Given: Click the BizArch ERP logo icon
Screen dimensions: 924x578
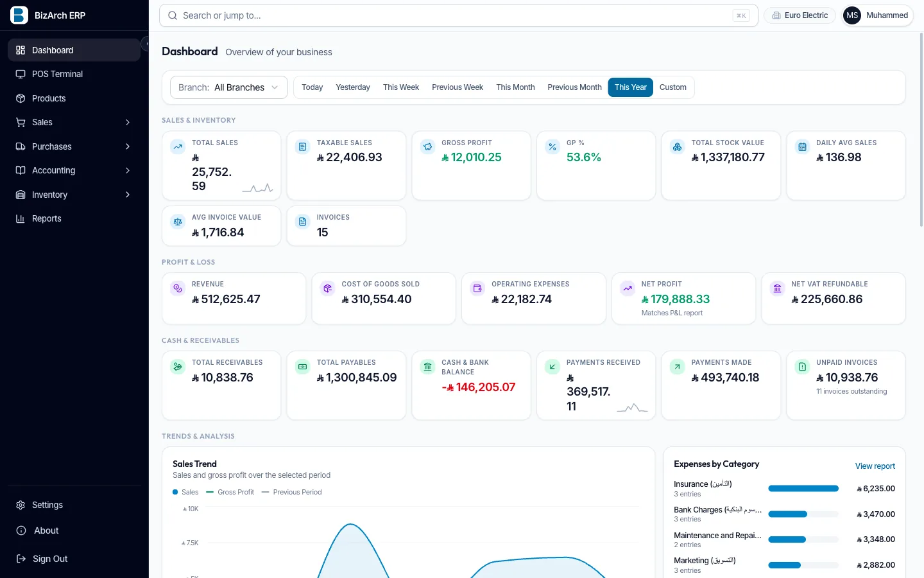Looking at the screenshot, I should (19, 15).
